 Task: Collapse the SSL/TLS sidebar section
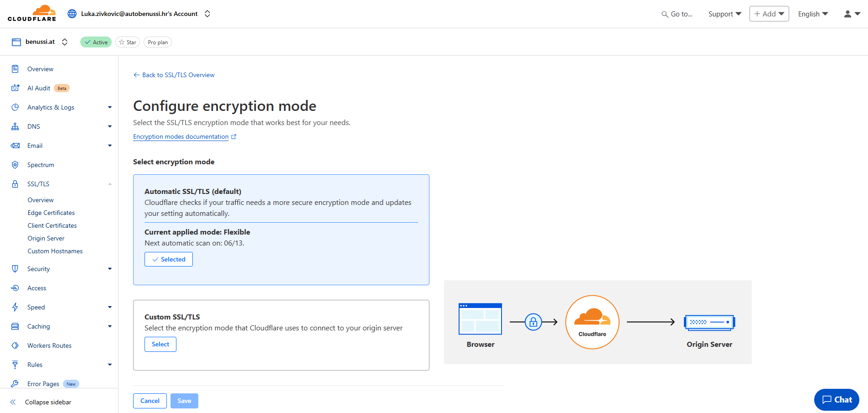(x=109, y=184)
